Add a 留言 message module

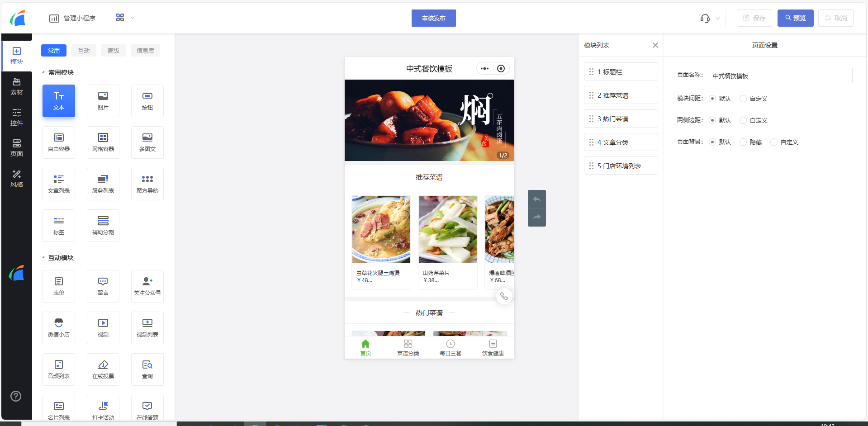click(103, 286)
